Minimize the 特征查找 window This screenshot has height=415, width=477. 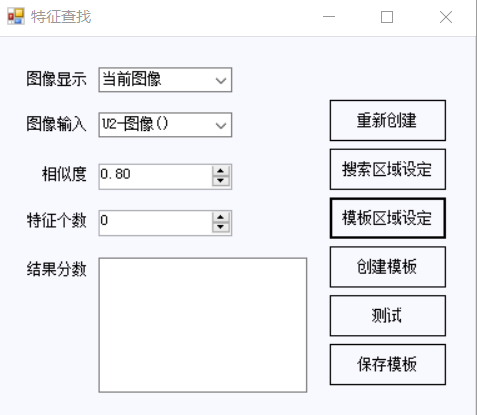(329, 17)
